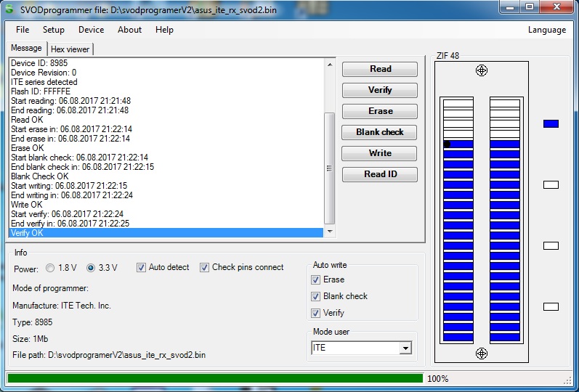Click the black pin 1 marker in socket
This screenshot has width=579, height=392.
448,144
